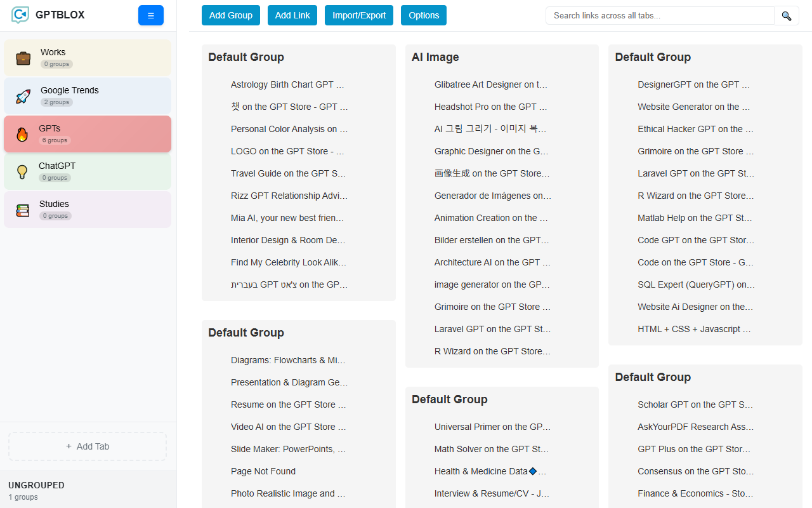Click the fire icon on GPTs tab
The width and height of the screenshot is (812, 508).
coord(22,135)
